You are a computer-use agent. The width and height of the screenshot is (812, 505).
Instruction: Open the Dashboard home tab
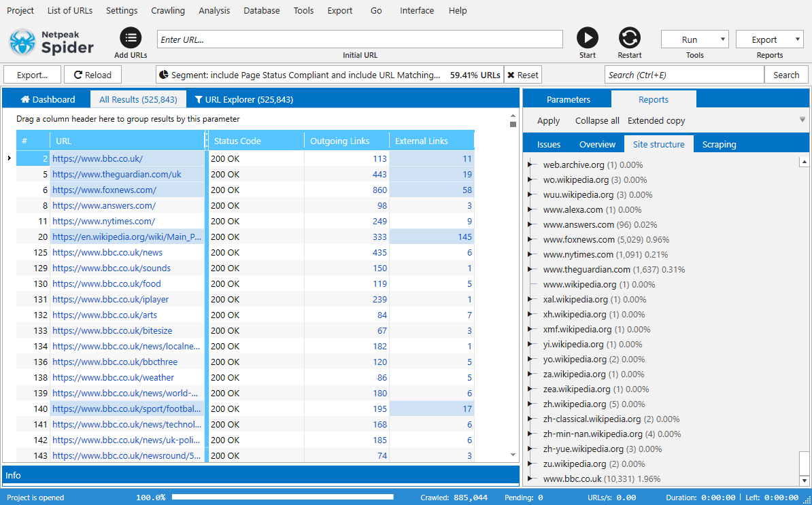click(48, 99)
